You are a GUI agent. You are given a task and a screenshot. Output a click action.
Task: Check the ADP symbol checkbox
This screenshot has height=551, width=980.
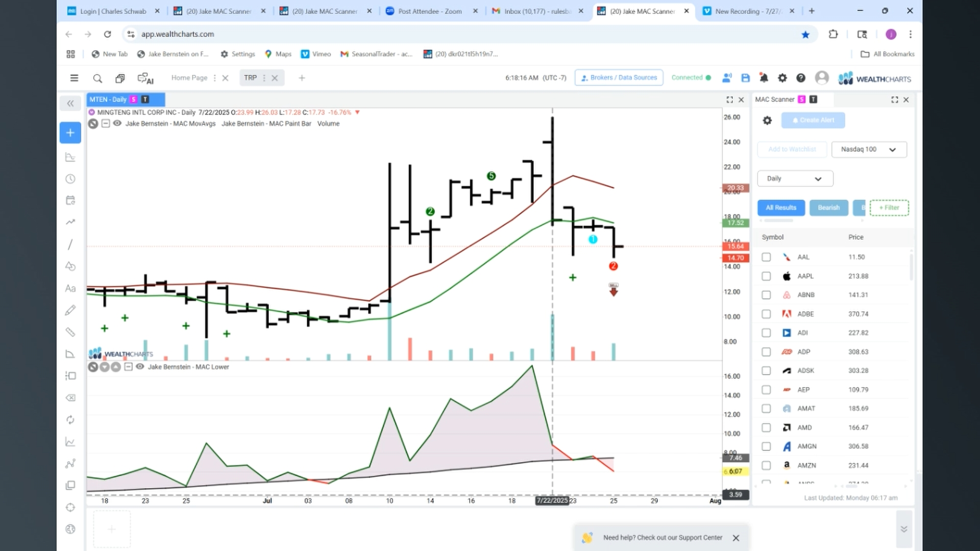(x=766, y=352)
